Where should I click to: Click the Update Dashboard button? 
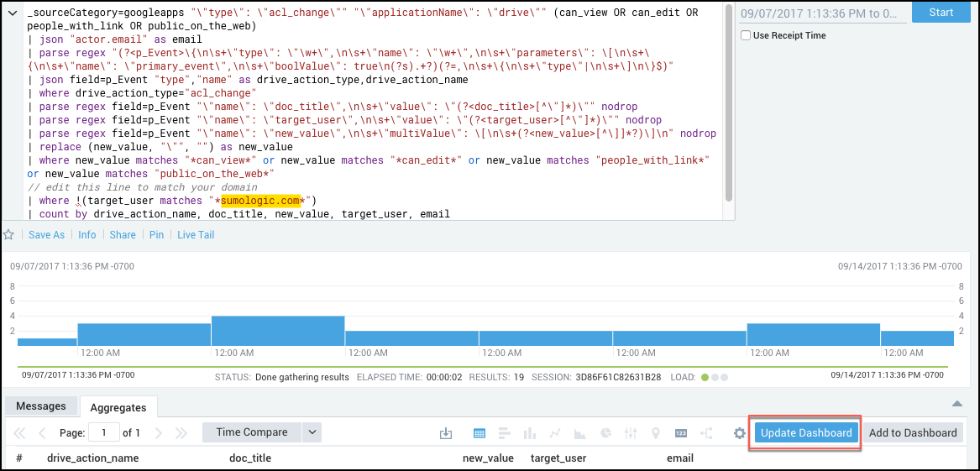[x=805, y=433]
